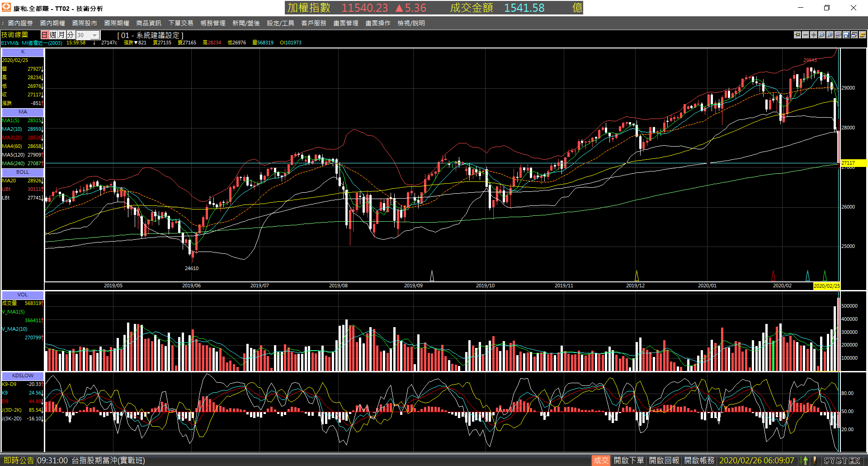Open 檢視/說明 menu

pyautogui.click(x=411, y=23)
